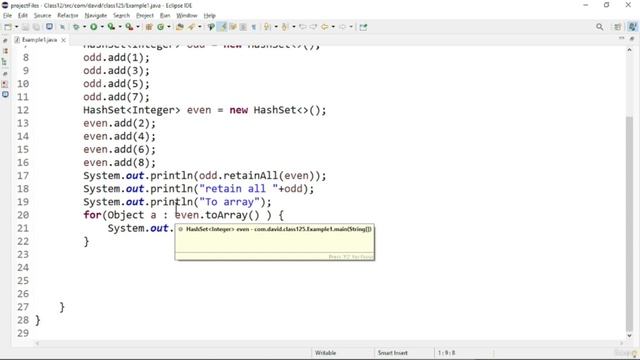
Task: Expand the Previous Annotation dropdown arrow
Action: point(293,27)
